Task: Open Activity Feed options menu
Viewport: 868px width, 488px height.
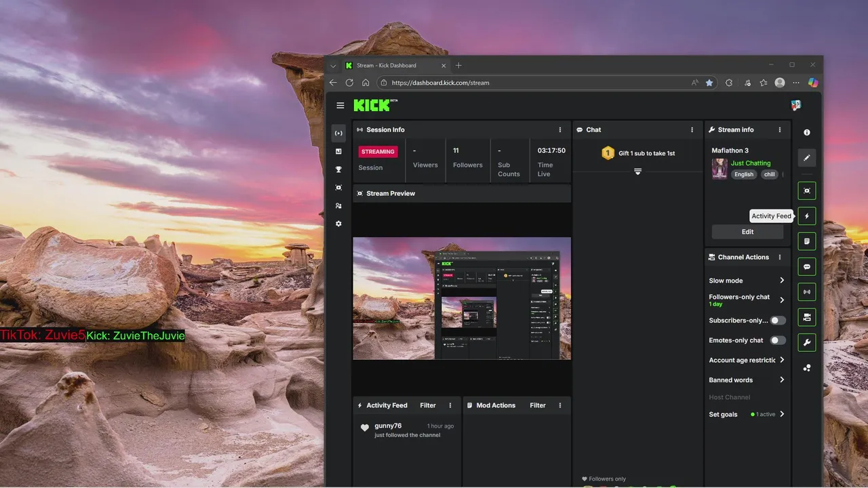Action: 450,405
